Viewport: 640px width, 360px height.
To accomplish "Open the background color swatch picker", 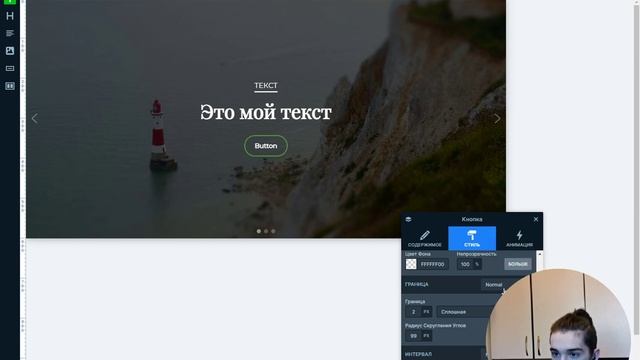I will tap(411, 264).
